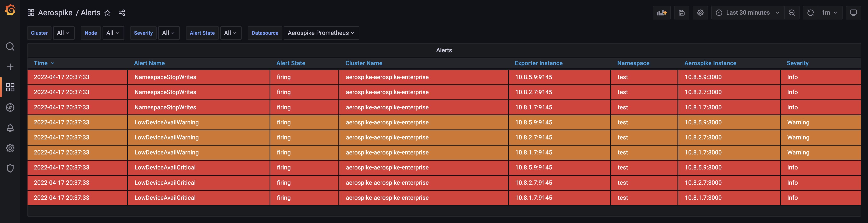Sort the table by Alert Name column
This screenshot has width=868, height=223.
(149, 63)
